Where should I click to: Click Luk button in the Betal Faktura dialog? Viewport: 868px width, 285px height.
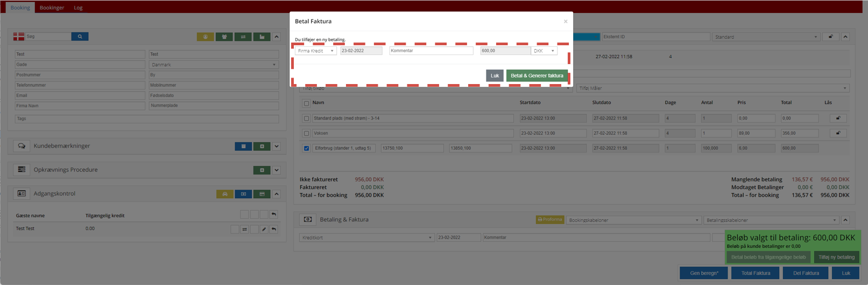coord(495,76)
